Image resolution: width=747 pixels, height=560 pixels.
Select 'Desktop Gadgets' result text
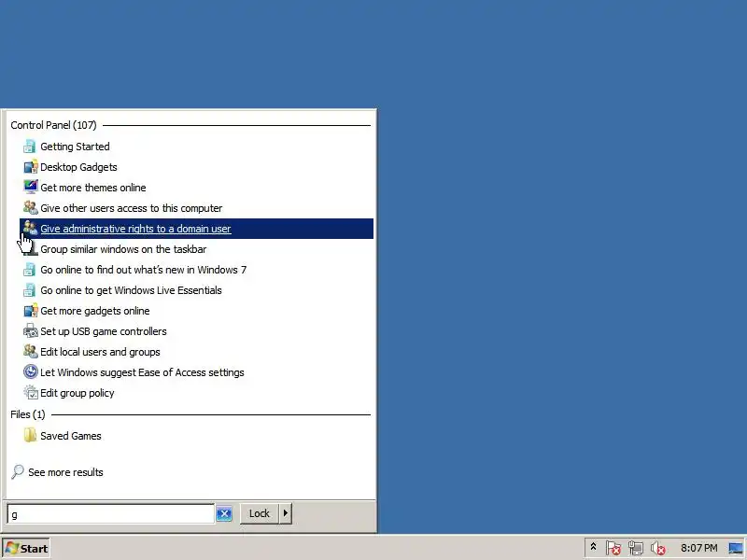pyautogui.click(x=78, y=167)
